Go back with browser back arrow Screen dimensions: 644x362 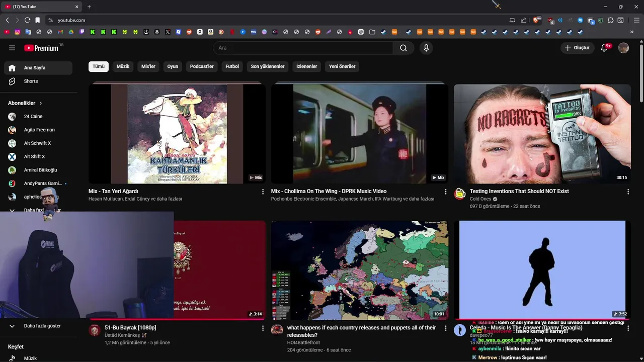pyautogui.click(x=7, y=20)
